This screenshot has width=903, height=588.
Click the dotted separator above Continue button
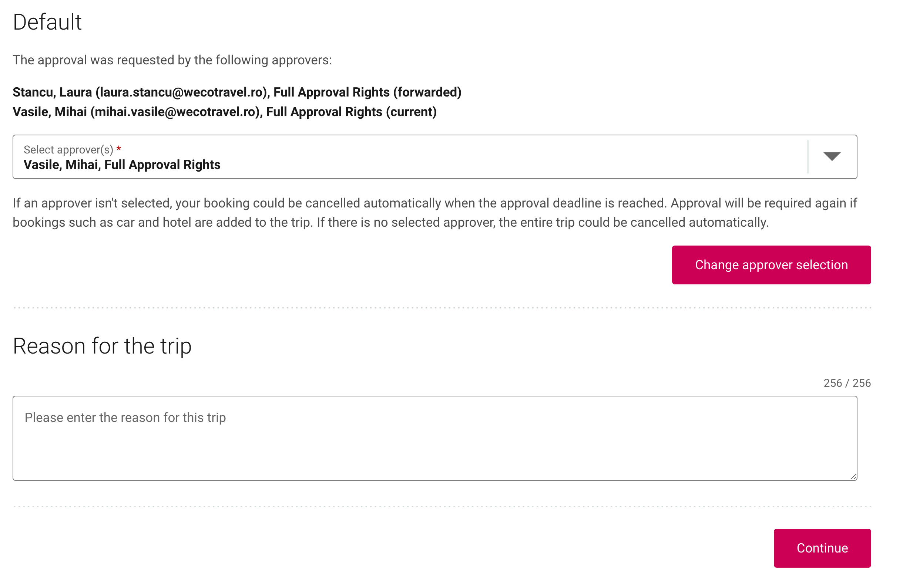(x=442, y=506)
